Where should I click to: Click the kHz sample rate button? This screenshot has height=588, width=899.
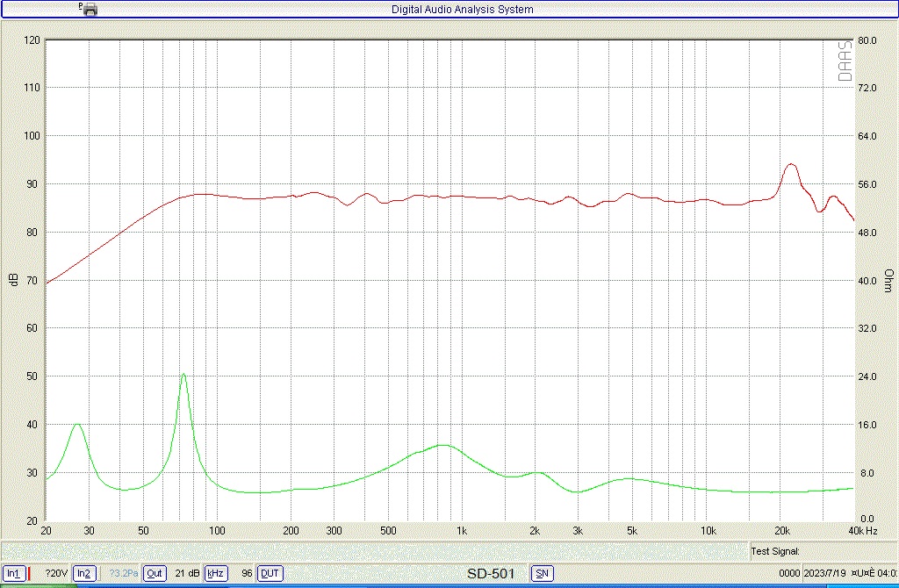point(216,574)
